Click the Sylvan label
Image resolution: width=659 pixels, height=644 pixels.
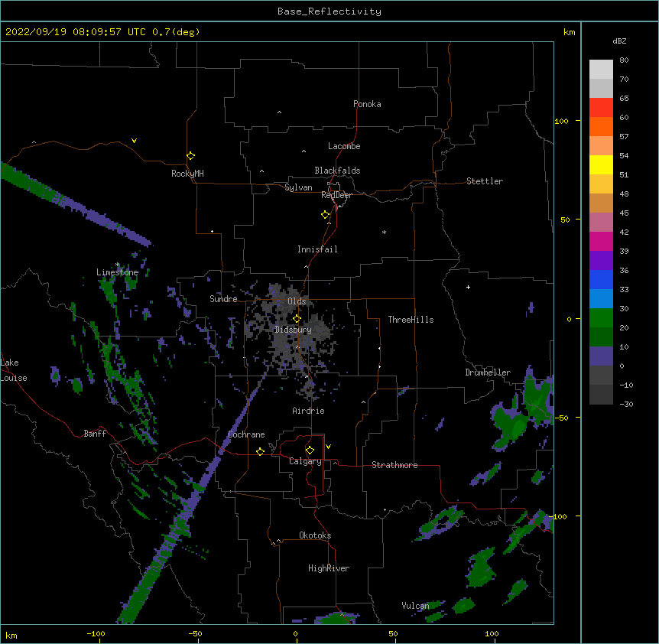pos(298,187)
